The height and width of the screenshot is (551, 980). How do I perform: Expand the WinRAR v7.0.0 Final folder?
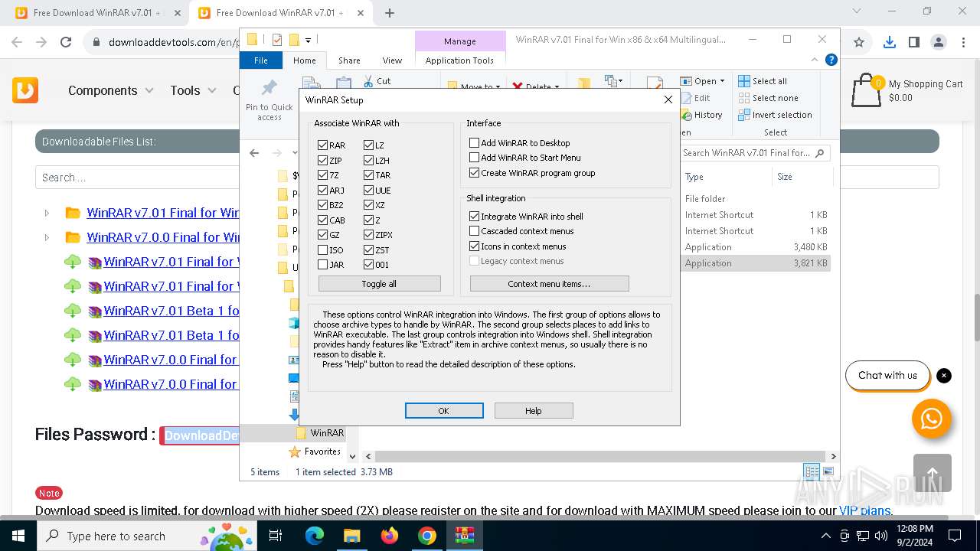[x=47, y=238]
